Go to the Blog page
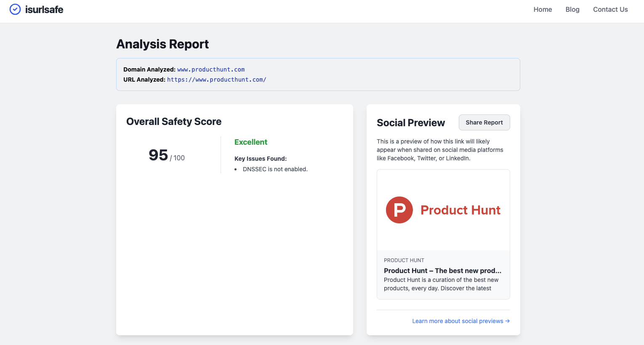This screenshot has height=345, width=644. tap(572, 9)
